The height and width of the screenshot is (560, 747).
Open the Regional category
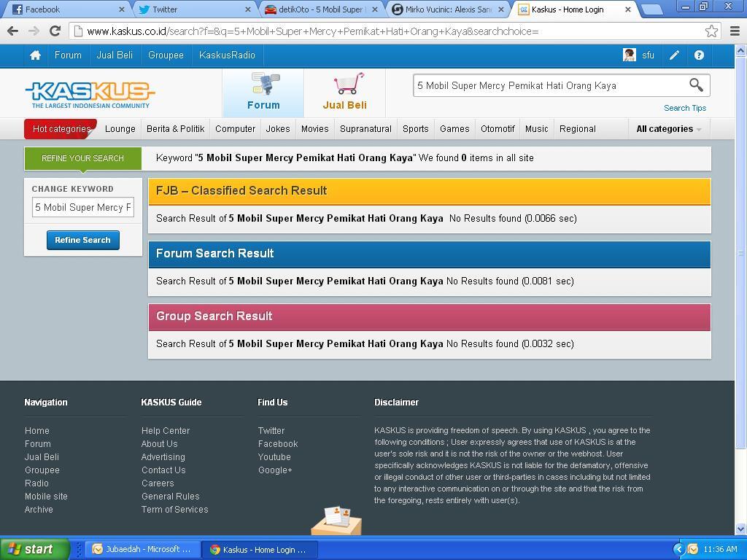pos(578,129)
